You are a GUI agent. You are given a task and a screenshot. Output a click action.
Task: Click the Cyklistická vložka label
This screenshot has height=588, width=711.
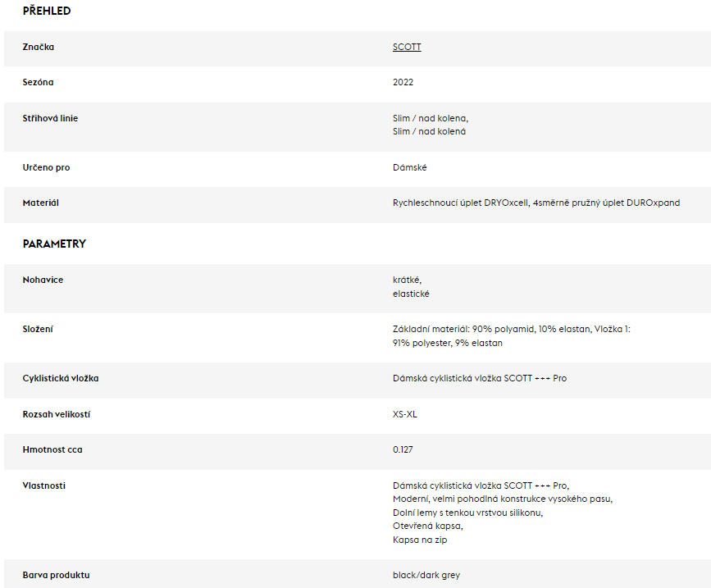click(x=61, y=379)
